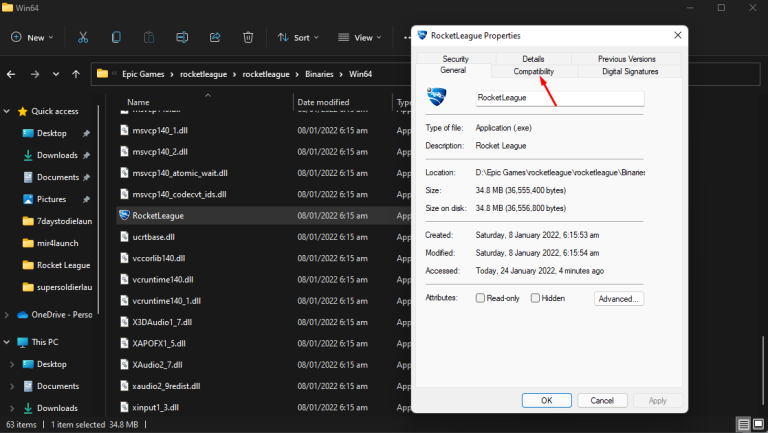This screenshot has height=433, width=768.
Task: Click the Delete trash icon in toolbar
Action: [248, 37]
